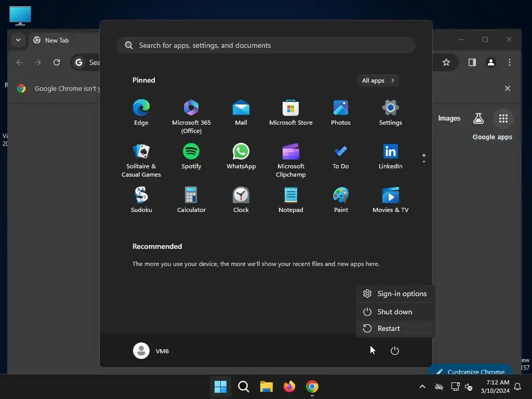
Task: Click the power button in Start menu
Action: [395, 351]
